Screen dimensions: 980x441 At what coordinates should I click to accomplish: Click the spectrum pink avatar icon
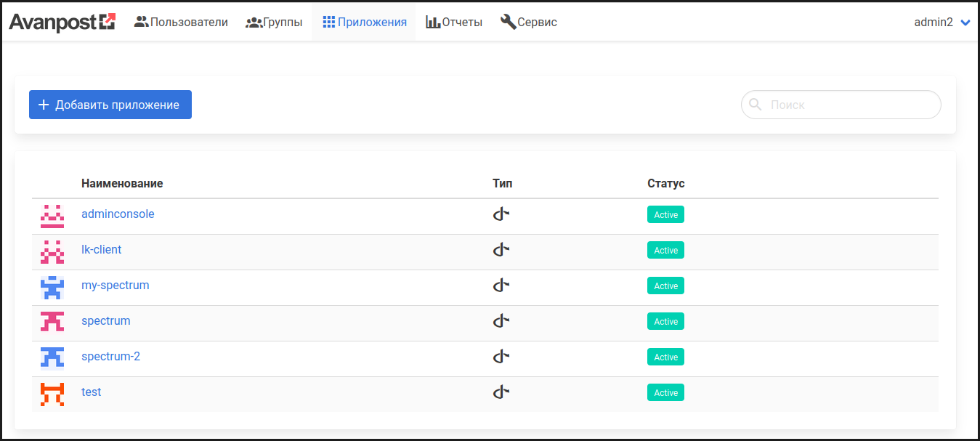(52, 323)
